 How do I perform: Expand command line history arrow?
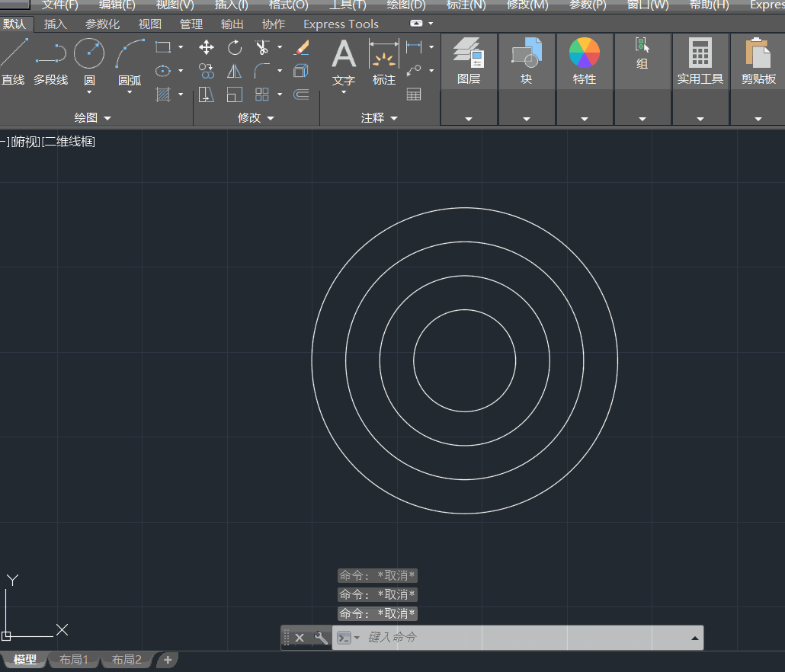(695, 638)
